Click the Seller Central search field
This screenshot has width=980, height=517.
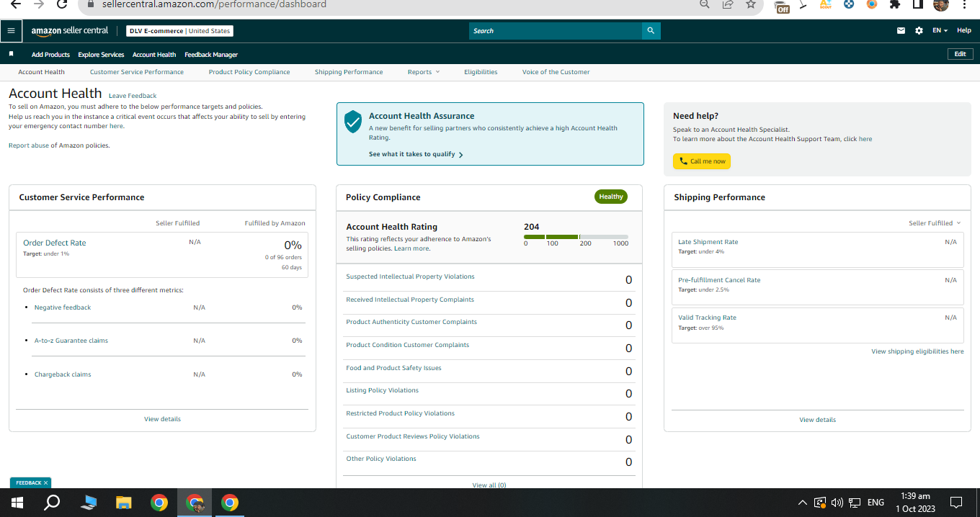[556, 31]
